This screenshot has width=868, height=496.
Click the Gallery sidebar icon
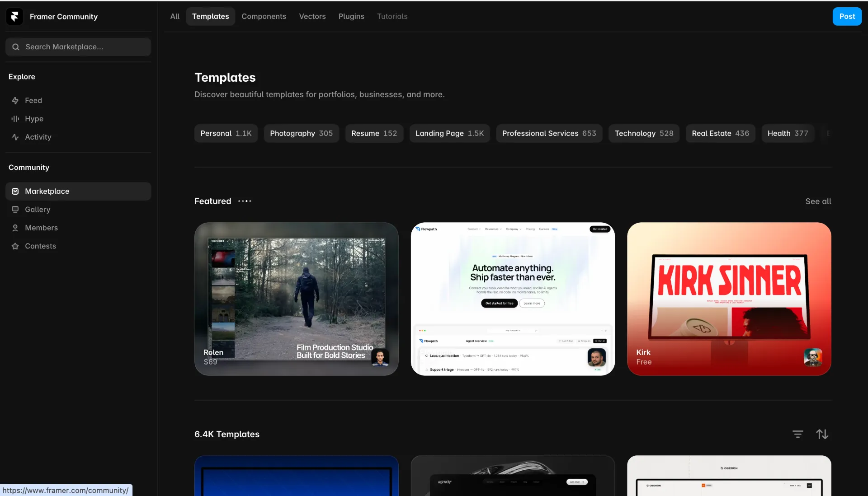coord(15,210)
